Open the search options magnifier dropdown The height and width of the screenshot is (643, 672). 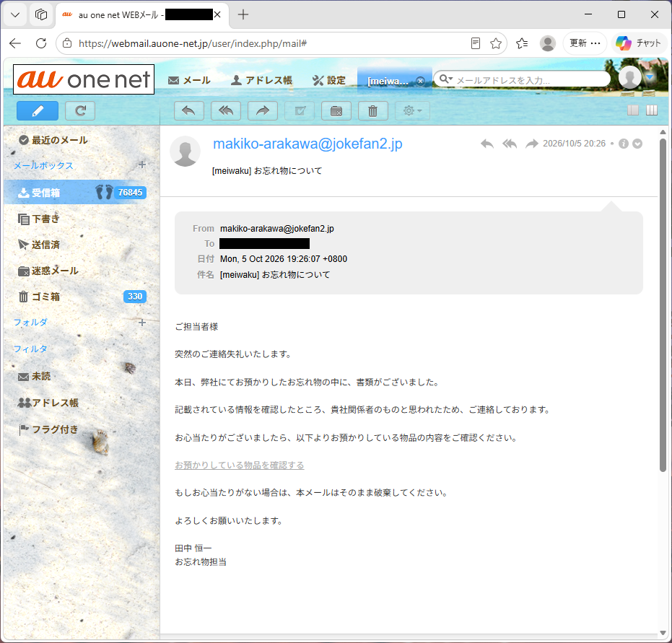[446, 79]
